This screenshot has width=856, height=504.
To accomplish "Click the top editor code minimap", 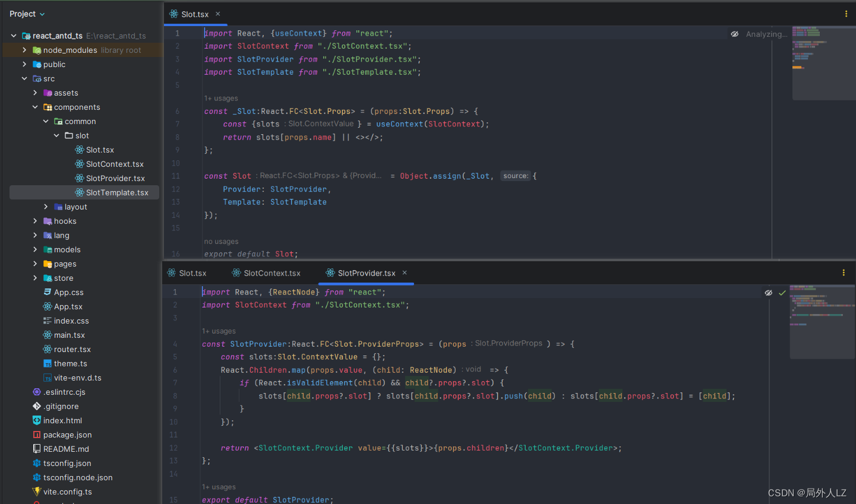I will coord(823,62).
